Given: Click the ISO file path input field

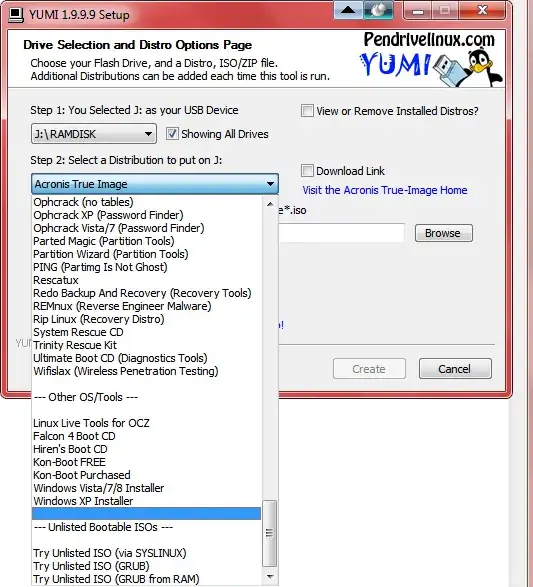Looking at the screenshot, I should coord(341,232).
